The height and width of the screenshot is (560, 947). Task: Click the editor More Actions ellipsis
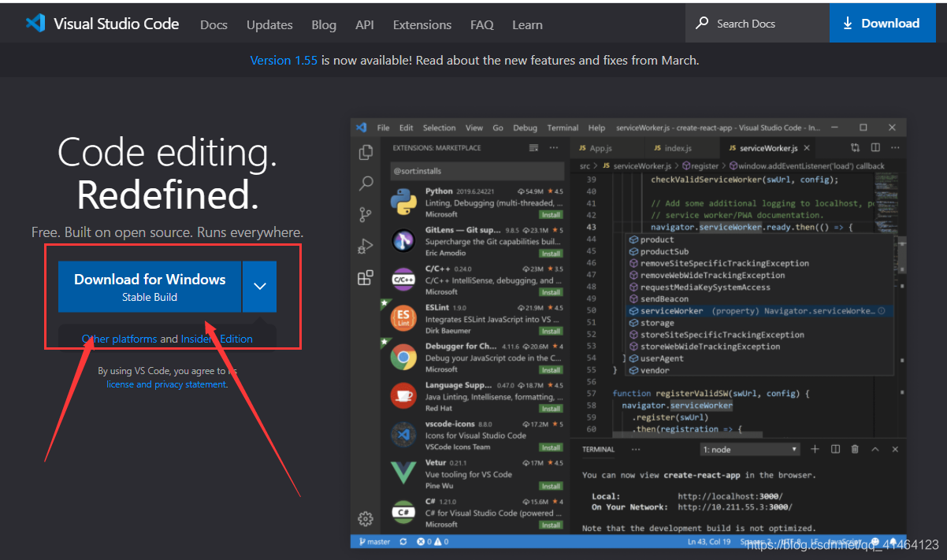[893, 147]
